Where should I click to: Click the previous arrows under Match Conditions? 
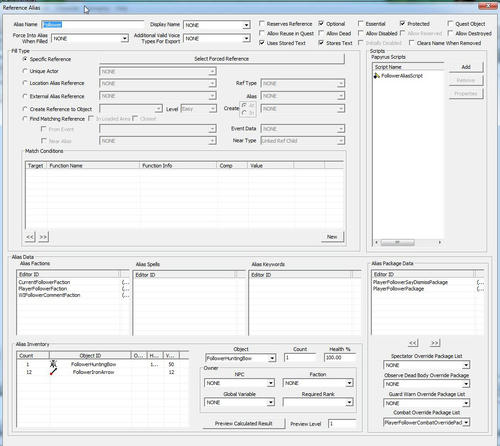point(30,237)
